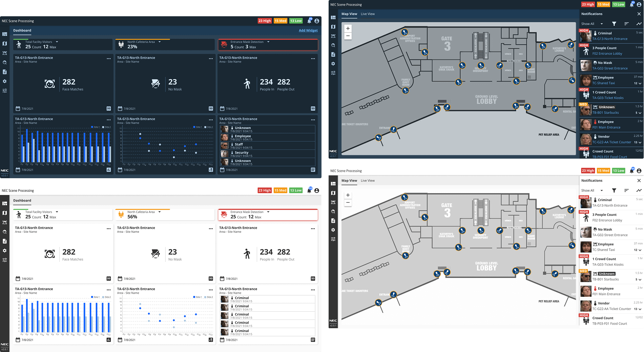Open map icon in light dashboard sidebar
Viewport: 644px width, 352px height.
(5, 213)
